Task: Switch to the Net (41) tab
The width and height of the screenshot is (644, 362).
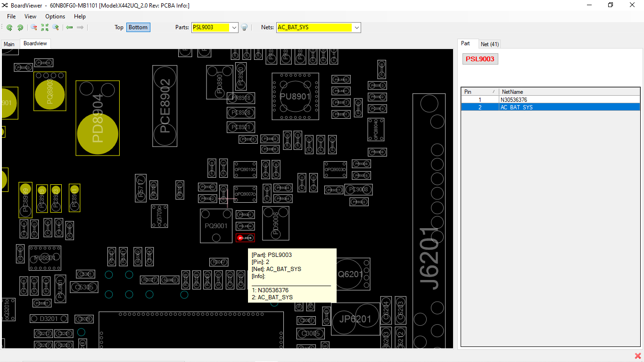Action: click(x=489, y=44)
